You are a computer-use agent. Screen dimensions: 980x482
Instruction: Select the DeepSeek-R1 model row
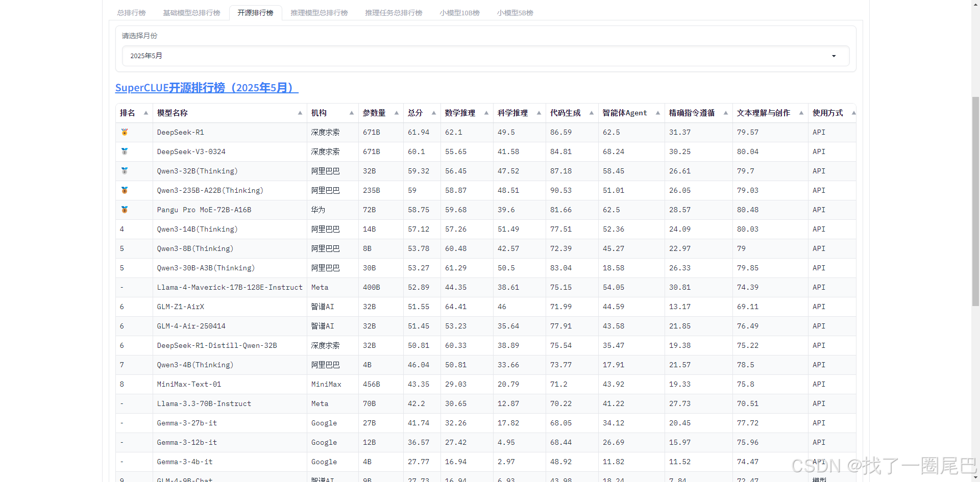pyautogui.click(x=180, y=132)
